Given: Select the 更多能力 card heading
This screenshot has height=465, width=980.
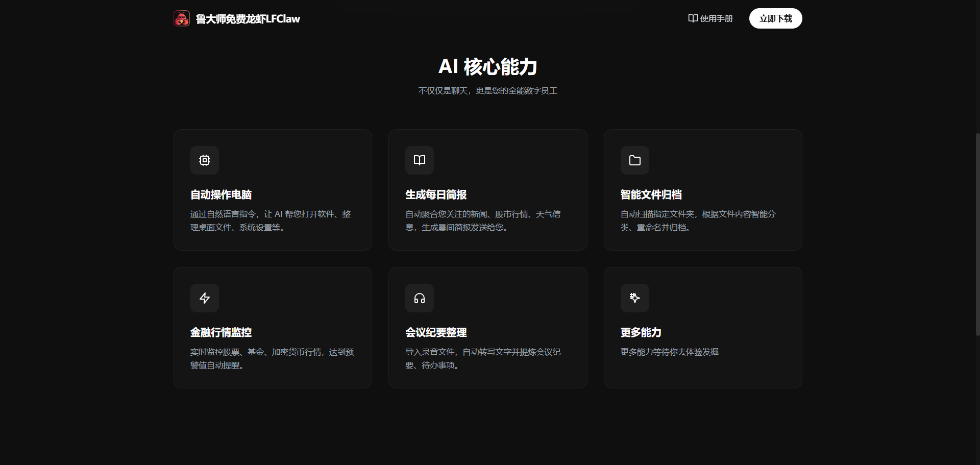Looking at the screenshot, I should (641, 332).
